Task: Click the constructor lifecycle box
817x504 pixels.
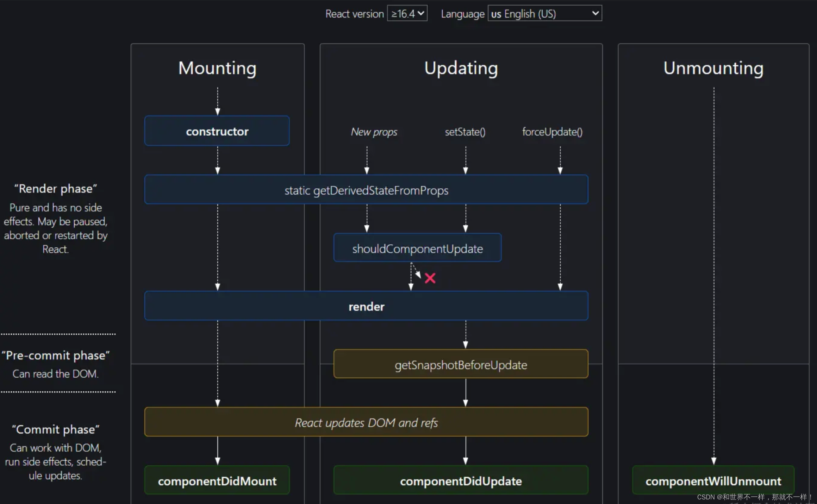Action: [217, 131]
